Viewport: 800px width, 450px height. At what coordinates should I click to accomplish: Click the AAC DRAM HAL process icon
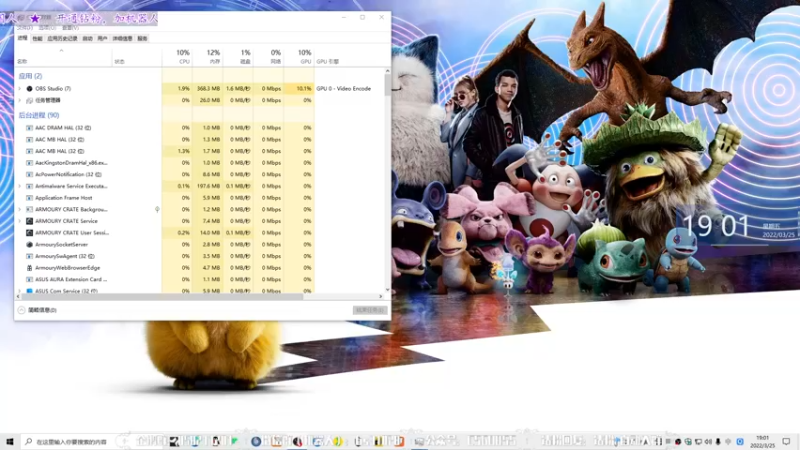pyautogui.click(x=30, y=128)
